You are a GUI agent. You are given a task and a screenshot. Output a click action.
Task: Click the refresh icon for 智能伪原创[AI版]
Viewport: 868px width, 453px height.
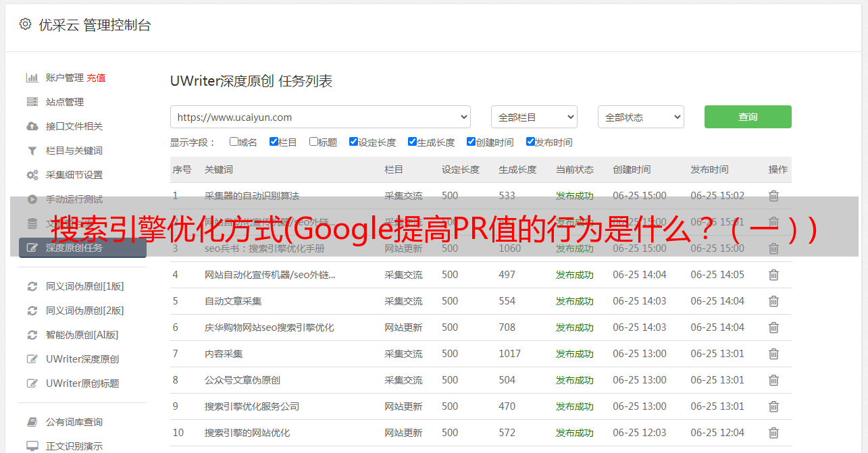[32, 335]
